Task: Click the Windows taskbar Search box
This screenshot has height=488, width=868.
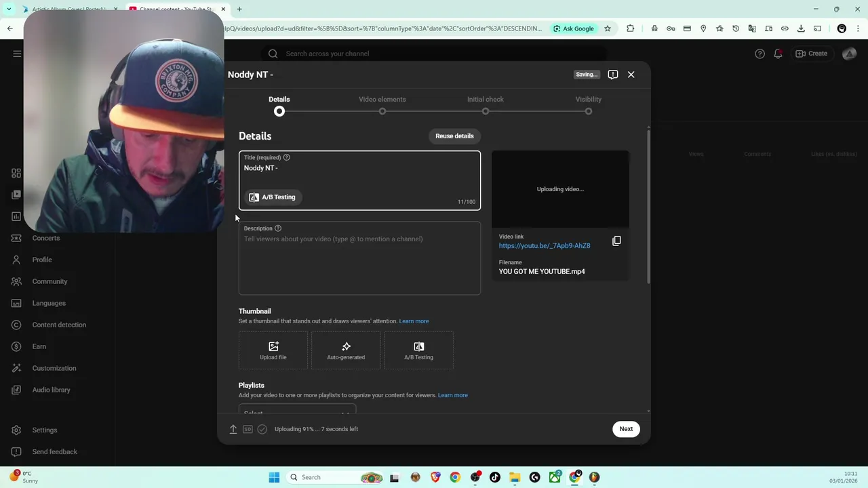Action: [336, 477]
